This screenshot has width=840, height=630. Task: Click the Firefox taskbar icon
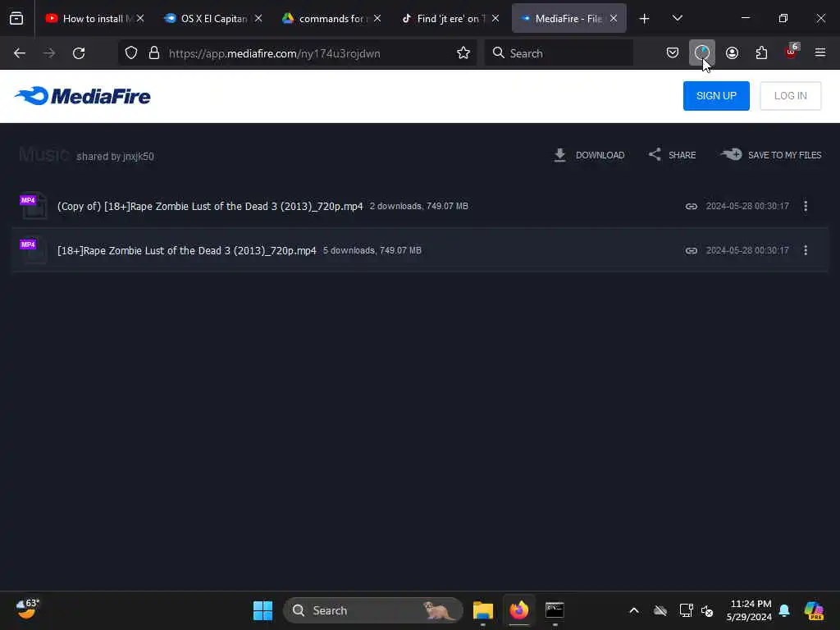tap(518, 610)
